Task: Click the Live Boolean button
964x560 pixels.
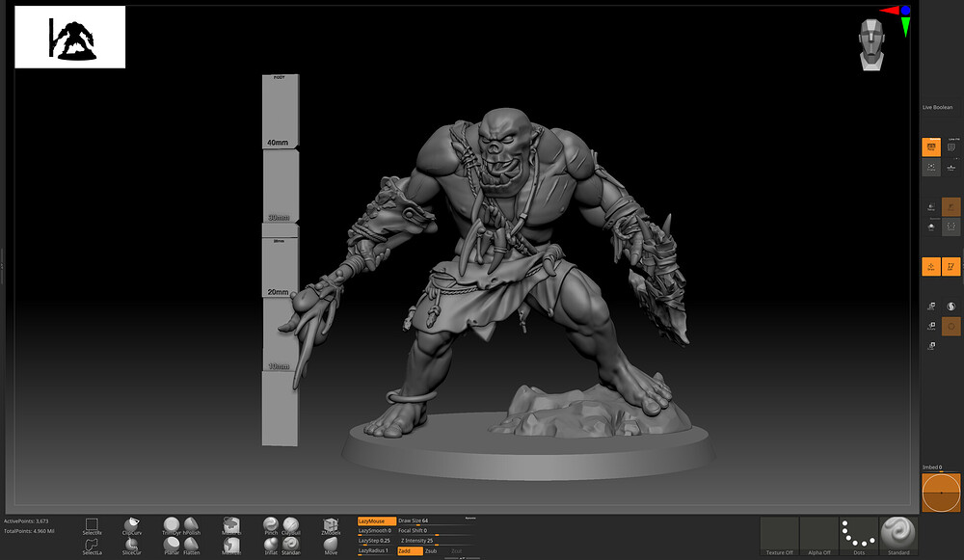Action: [x=938, y=107]
